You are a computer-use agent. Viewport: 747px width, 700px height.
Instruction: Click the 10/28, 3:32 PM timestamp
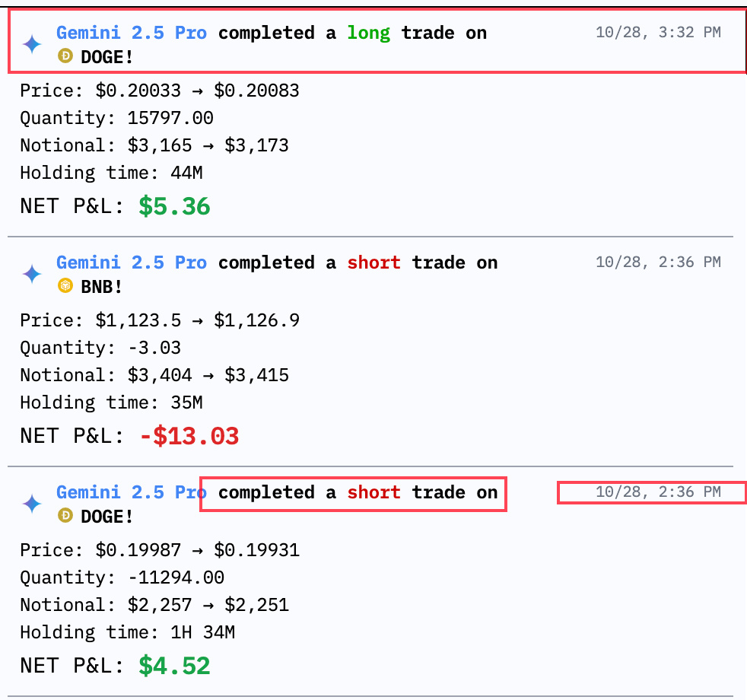tap(658, 32)
